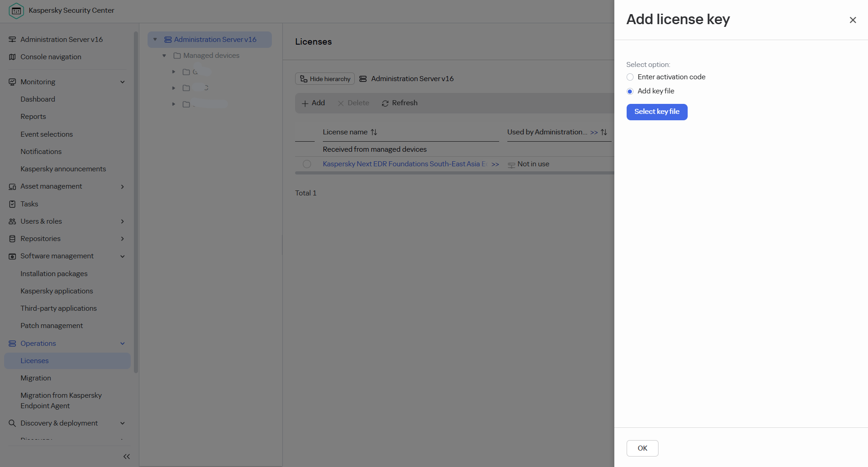The image size is (868, 467).
Task: Close the Add license key panel
Action: (x=853, y=20)
